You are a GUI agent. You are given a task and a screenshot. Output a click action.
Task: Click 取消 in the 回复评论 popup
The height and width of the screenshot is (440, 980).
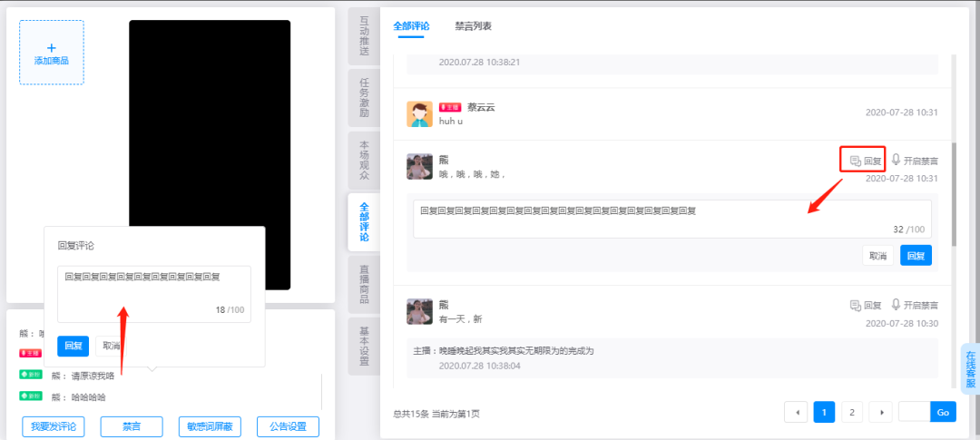pos(112,346)
